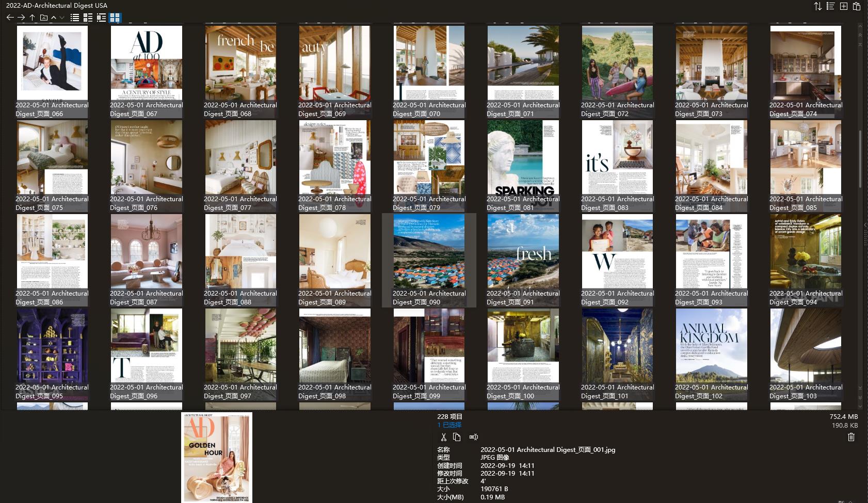The image size is (868, 503).
Task: Select the magazine cover thumbnail at bottom
Action: tap(216, 458)
